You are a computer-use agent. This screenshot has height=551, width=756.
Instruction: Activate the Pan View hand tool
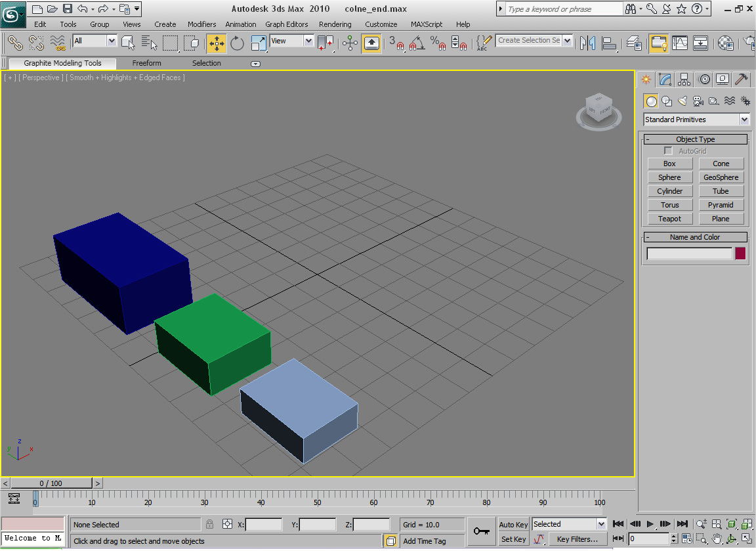click(716, 539)
